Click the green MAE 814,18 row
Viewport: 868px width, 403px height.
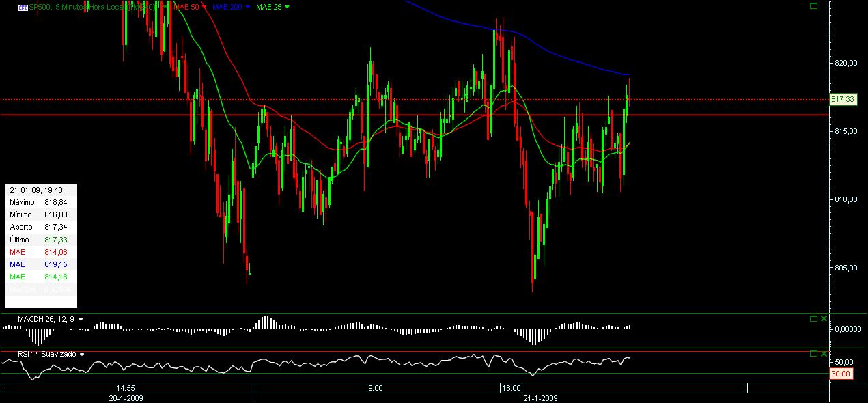tap(41, 276)
